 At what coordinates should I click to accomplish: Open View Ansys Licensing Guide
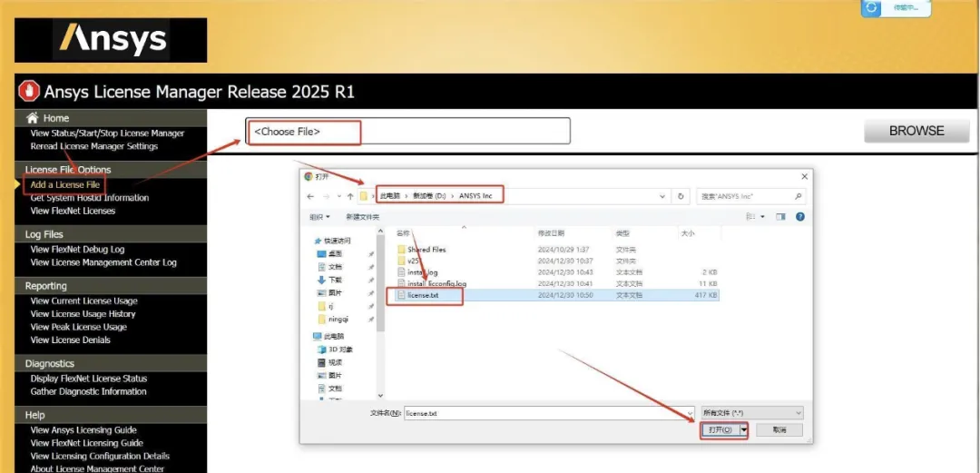83,429
